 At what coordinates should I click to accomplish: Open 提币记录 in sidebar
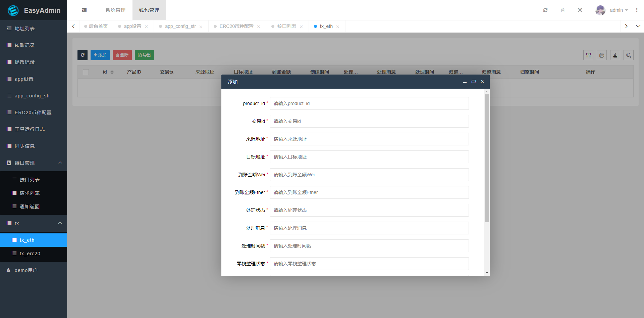pos(34,62)
